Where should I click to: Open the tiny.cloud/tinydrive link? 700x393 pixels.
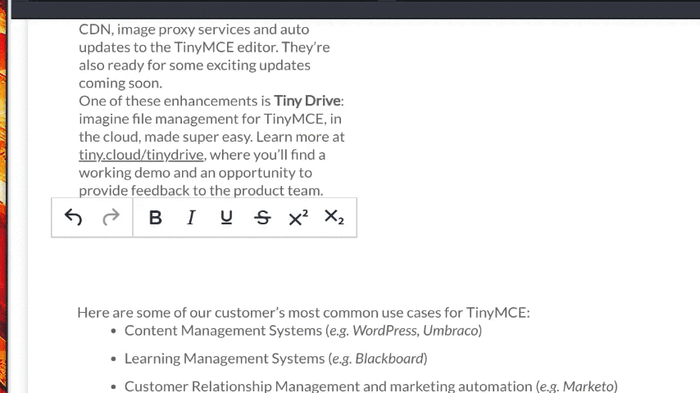[x=141, y=155]
